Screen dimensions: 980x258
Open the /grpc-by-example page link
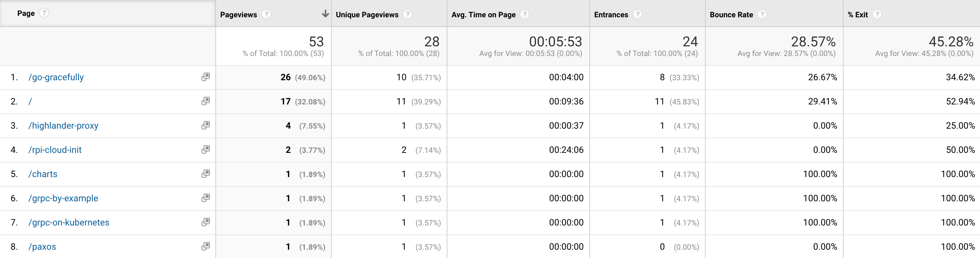(x=63, y=199)
